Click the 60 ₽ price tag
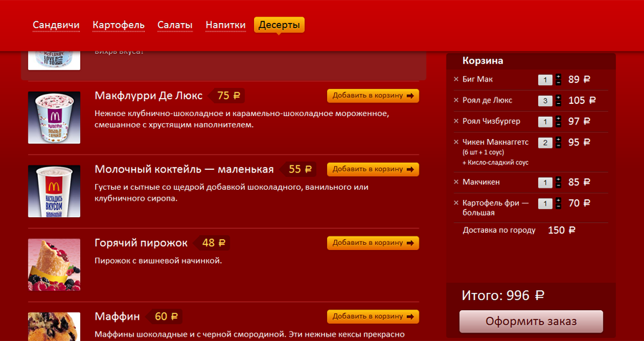Image resolution: width=644 pixels, height=341 pixels. pos(165,317)
